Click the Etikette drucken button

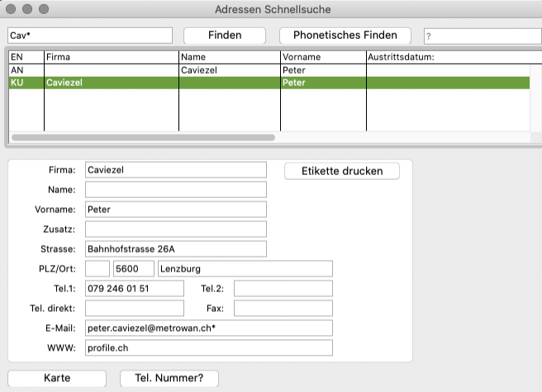tap(342, 171)
